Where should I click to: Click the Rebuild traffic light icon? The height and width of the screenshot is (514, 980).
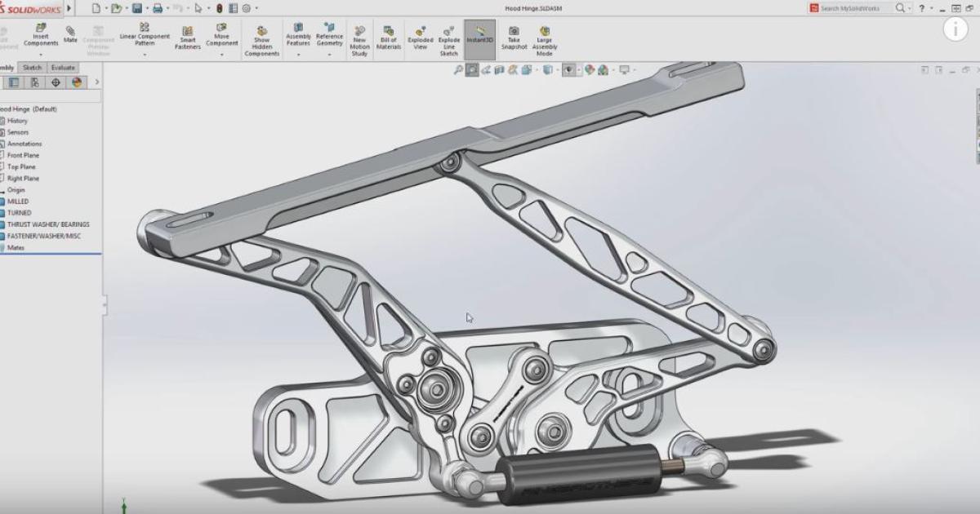[x=219, y=8]
